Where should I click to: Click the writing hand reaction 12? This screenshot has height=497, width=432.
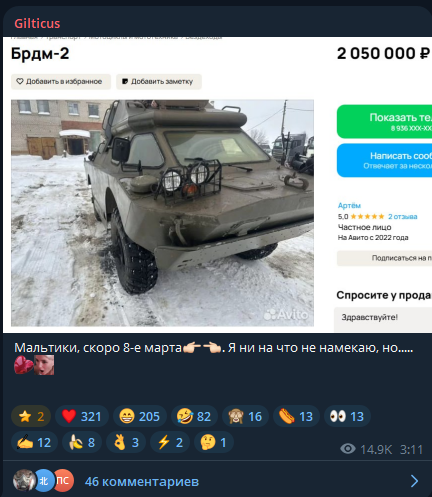(34, 442)
